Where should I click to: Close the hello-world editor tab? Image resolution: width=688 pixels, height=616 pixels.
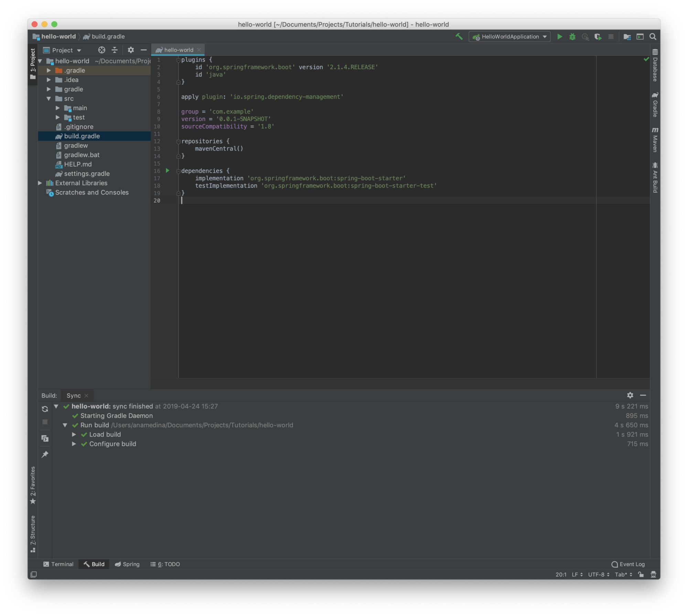point(199,50)
